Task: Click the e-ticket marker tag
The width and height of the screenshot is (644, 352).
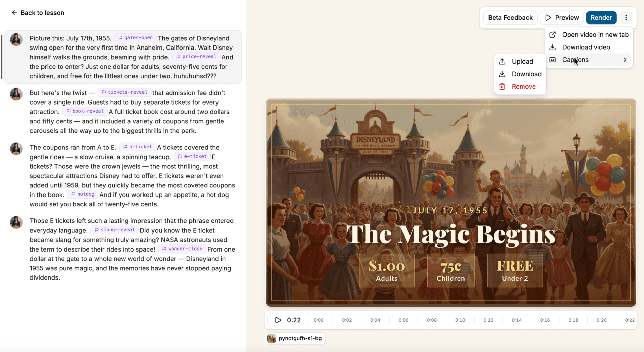Action: point(192,156)
